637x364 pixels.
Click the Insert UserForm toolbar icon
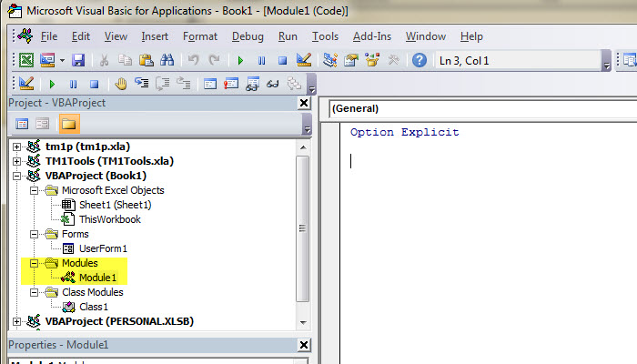[x=47, y=60]
